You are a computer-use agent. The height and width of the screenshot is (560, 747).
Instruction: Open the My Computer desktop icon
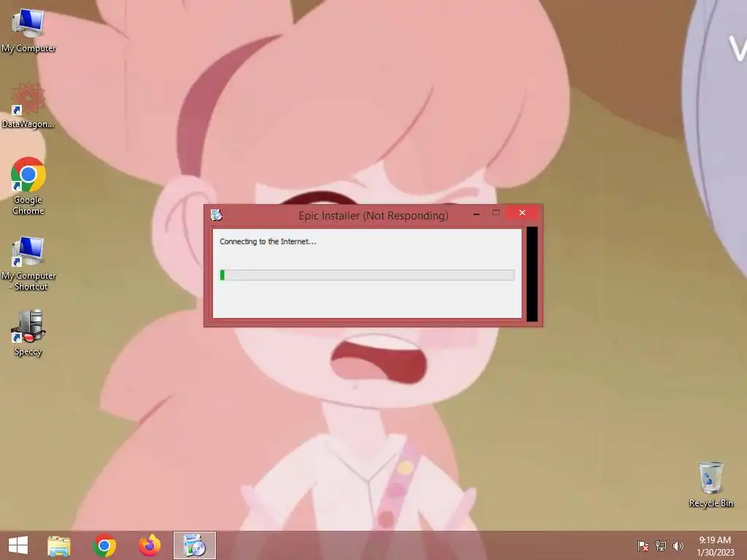(28, 31)
